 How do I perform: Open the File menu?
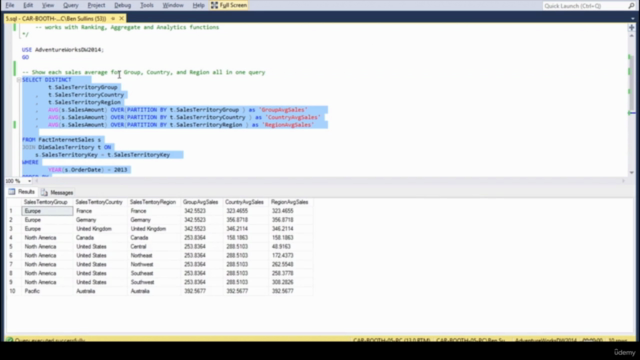coord(10,5)
